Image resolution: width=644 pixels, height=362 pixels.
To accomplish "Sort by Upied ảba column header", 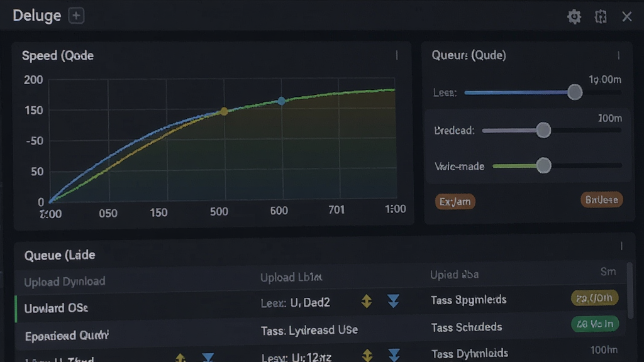I will click(x=454, y=275).
